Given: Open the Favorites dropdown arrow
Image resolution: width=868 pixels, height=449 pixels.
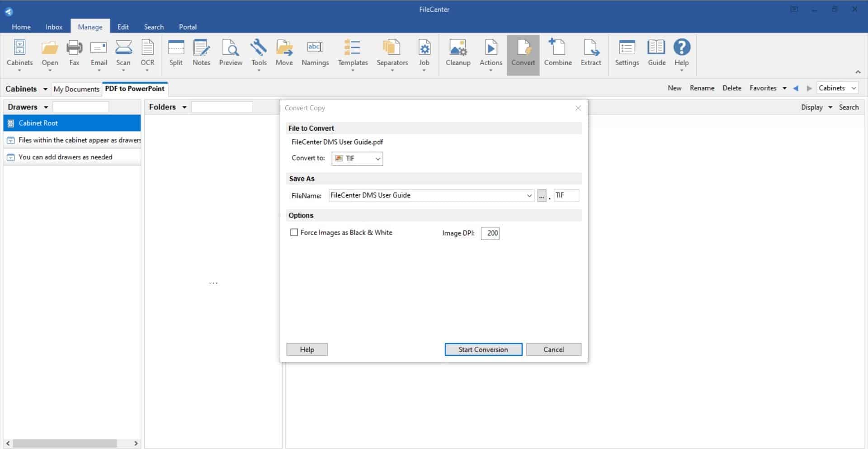Looking at the screenshot, I should click(x=784, y=88).
